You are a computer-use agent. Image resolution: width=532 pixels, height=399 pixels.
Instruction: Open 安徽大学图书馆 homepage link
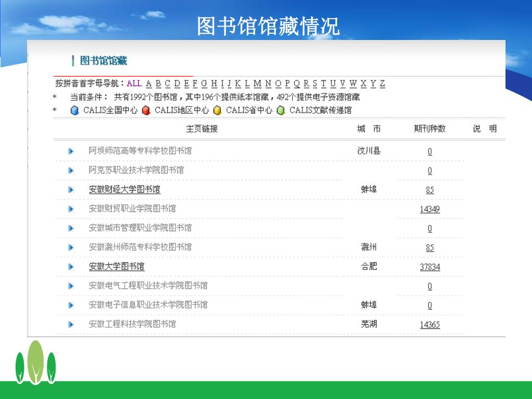click(116, 267)
